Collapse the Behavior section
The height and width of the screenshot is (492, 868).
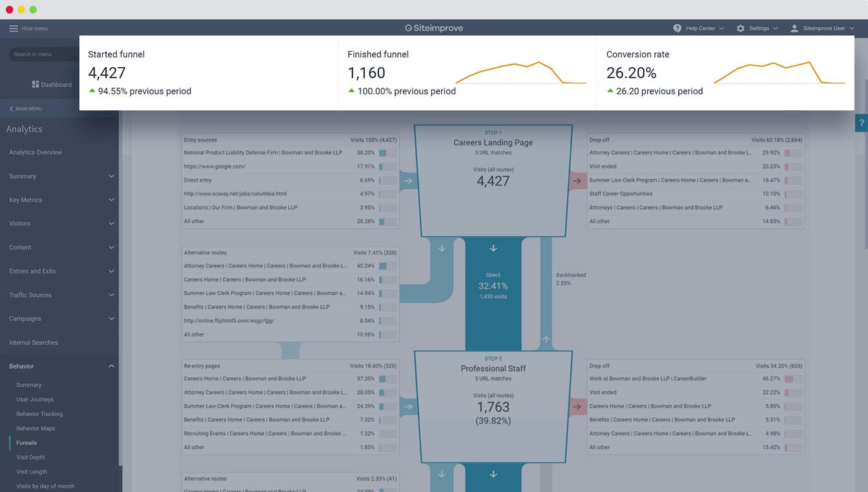click(x=111, y=366)
